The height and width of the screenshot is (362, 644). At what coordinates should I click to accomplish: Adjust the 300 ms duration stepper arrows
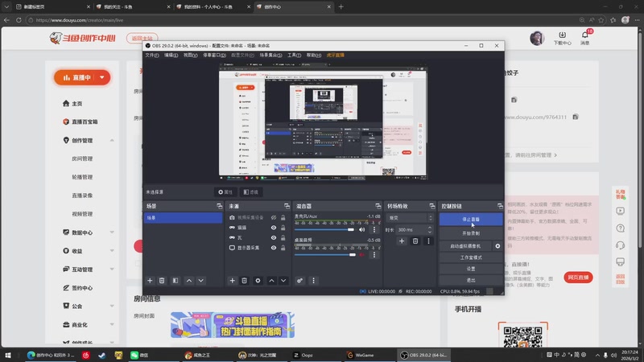pos(430,230)
